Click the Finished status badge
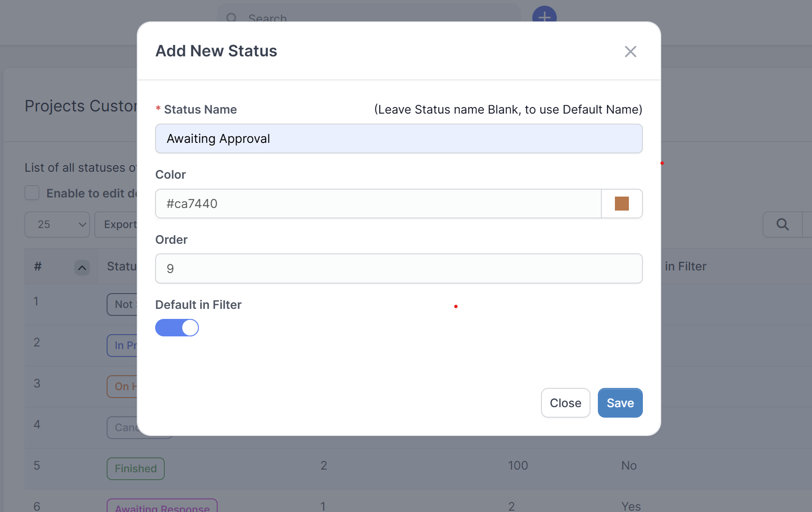This screenshot has height=512, width=812. coord(135,468)
